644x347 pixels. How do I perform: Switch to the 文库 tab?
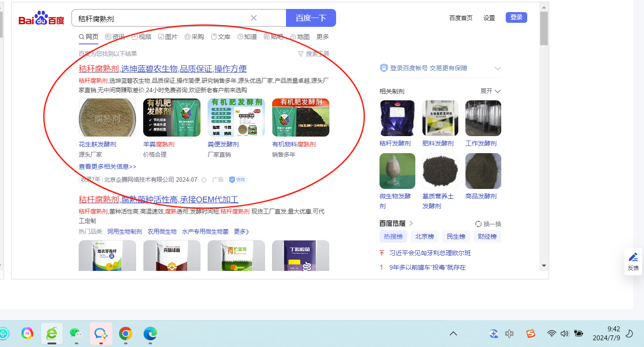tap(221, 37)
